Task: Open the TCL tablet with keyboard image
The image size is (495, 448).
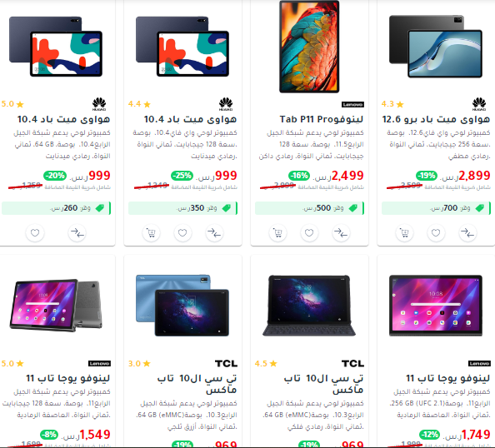Action: [309, 306]
